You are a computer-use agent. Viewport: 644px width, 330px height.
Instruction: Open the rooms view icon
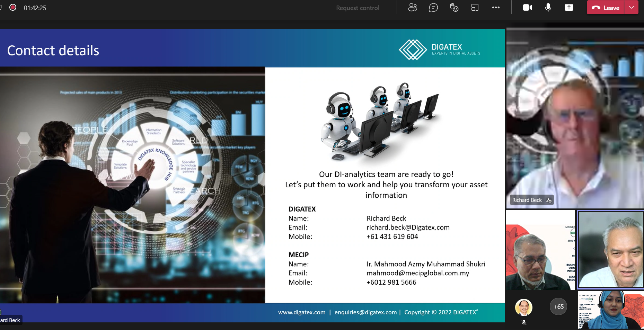pyautogui.click(x=475, y=7)
